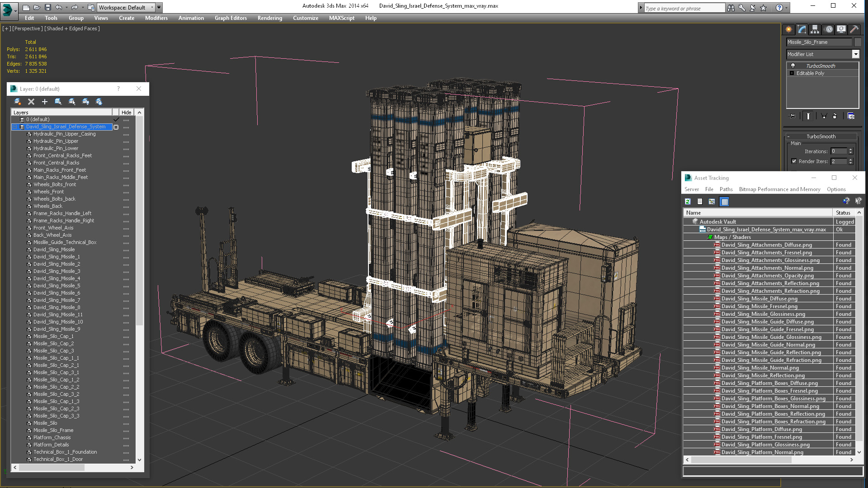
Task: Click Add Selected Objects plus icon
Action: point(45,102)
